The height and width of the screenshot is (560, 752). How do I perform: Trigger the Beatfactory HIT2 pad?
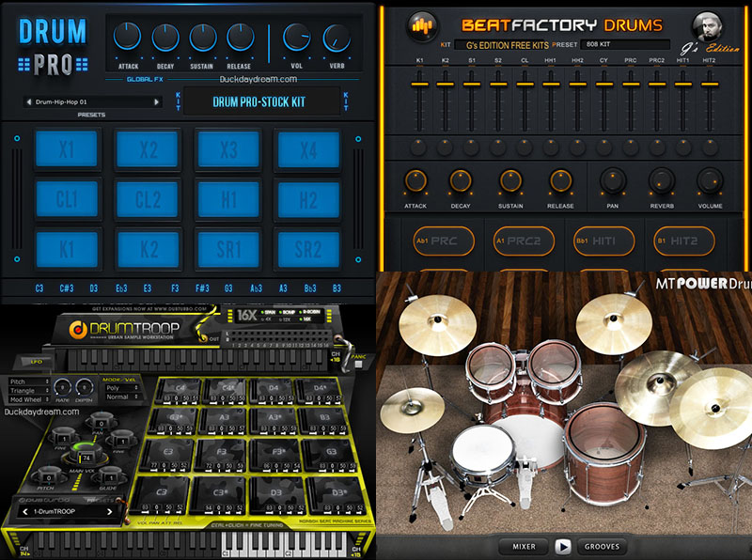[684, 241]
